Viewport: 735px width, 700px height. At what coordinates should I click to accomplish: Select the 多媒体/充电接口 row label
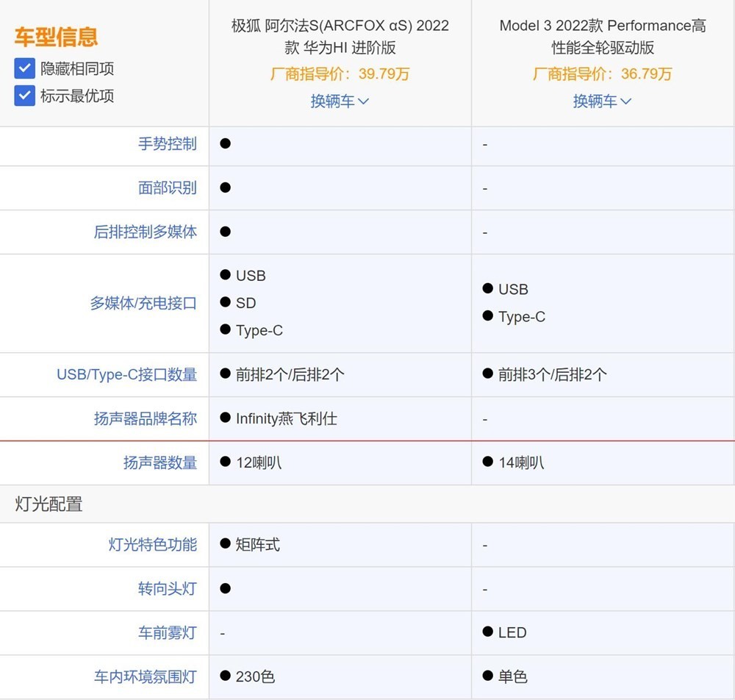coord(143,303)
